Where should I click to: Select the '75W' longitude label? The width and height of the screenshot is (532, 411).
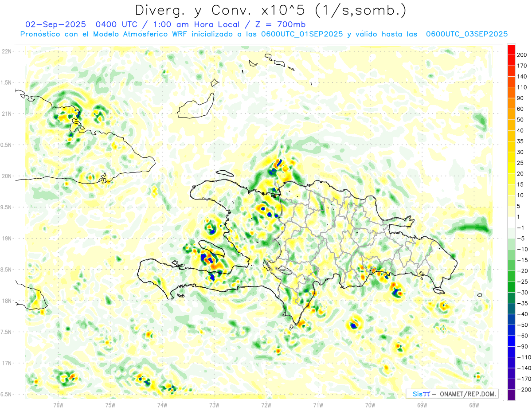click(x=110, y=405)
